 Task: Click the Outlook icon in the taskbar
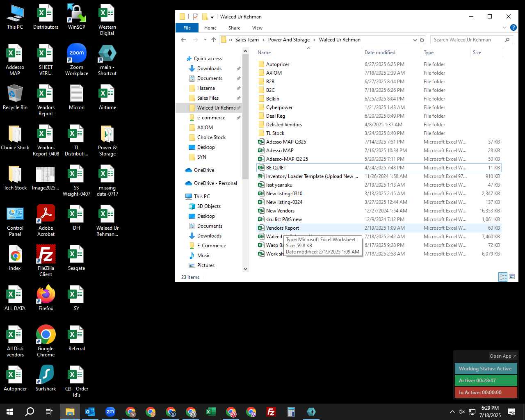[x=90, y=412]
